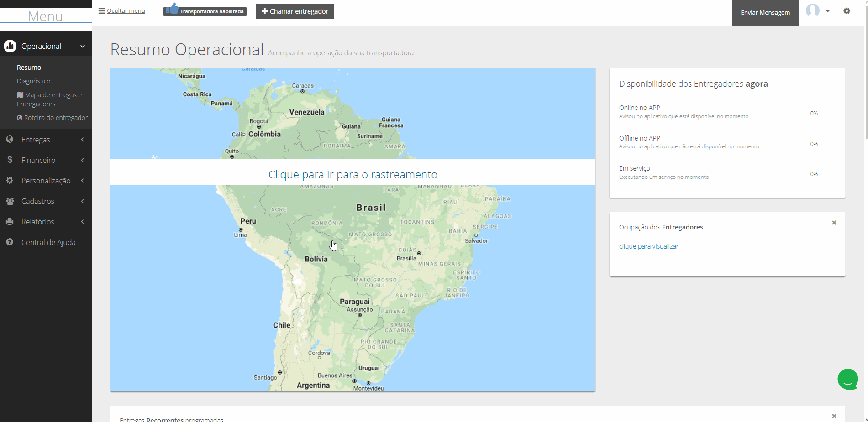Open Mapa de entregas e Entregadores
This screenshot has height=422, width=868.
pos(49,99)
